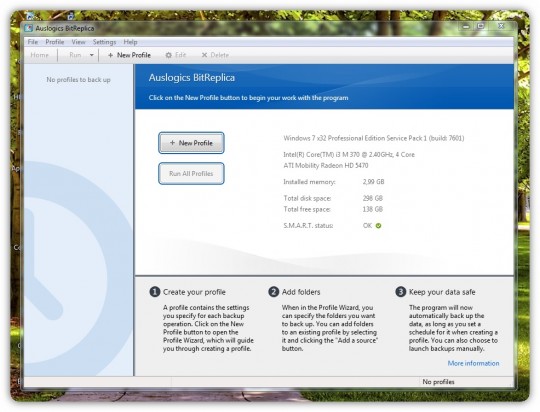Close the BitReplica window

point(501,26)
